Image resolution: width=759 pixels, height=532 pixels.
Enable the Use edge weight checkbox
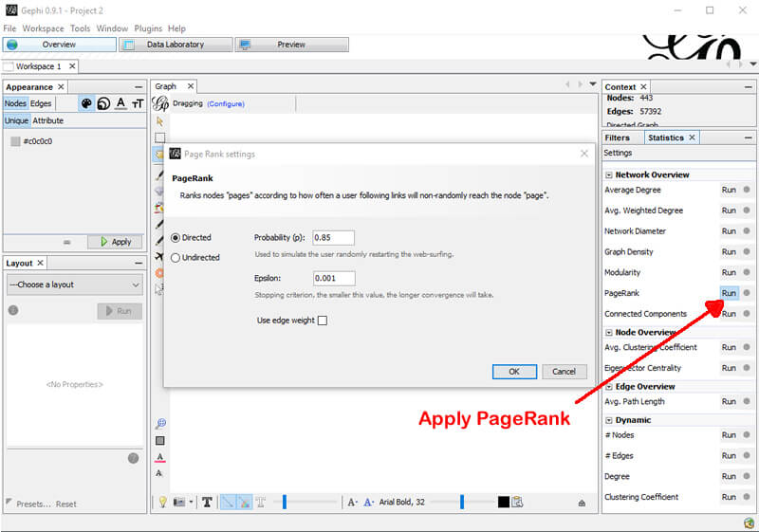pyautogui.click(x=323, y=321)
